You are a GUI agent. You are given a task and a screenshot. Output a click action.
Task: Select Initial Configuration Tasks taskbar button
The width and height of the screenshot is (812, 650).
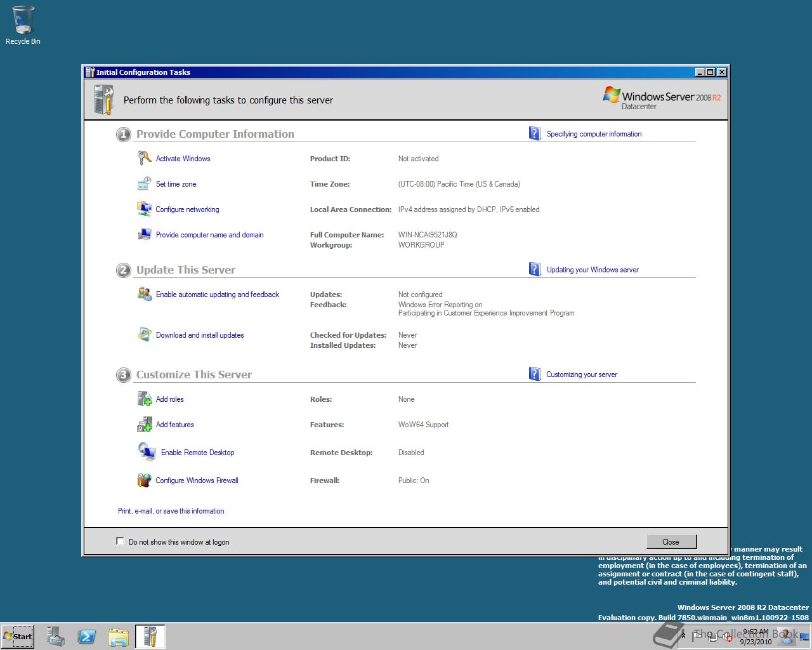click(150, 637)
